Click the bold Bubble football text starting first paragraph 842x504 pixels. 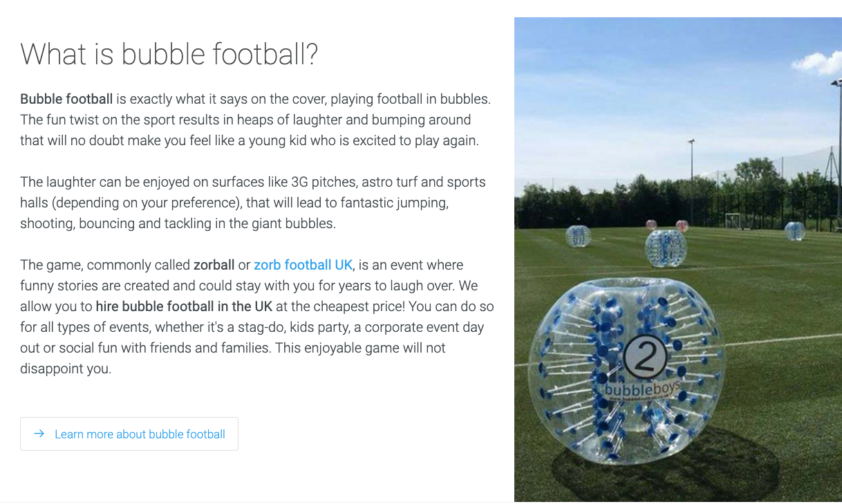[66, 99]
